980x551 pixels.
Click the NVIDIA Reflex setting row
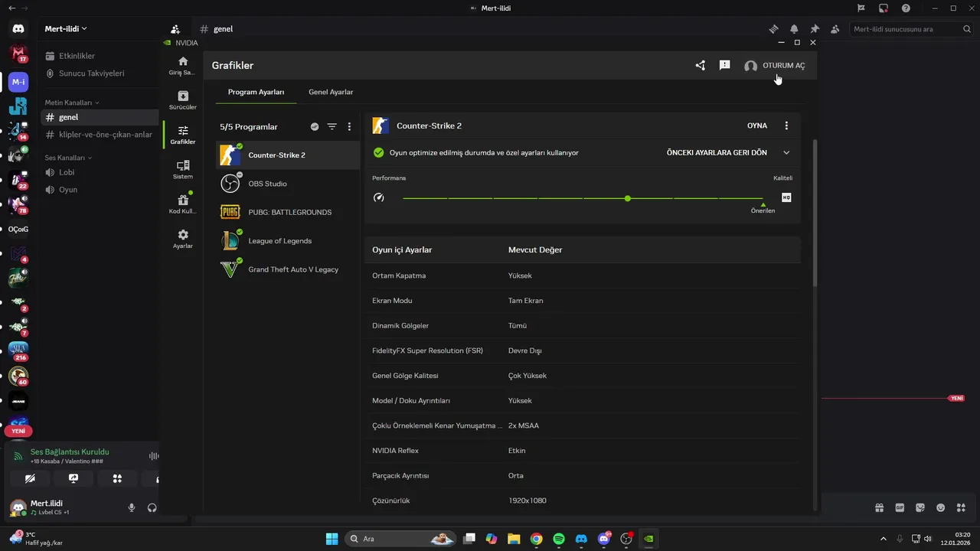583,451
